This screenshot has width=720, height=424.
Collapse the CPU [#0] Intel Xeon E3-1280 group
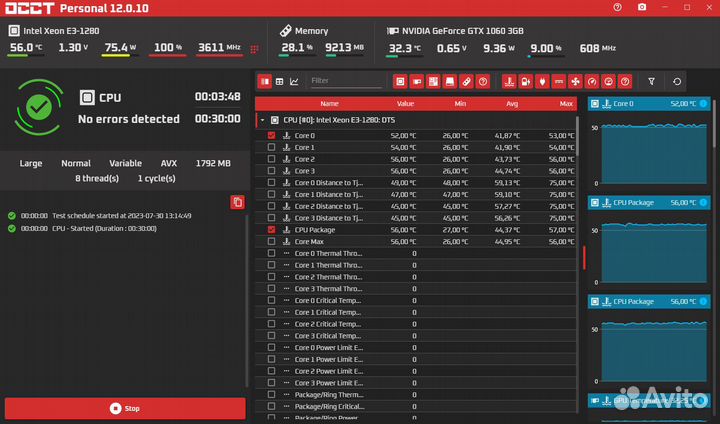pyautogui.click(x=263, y=119)
